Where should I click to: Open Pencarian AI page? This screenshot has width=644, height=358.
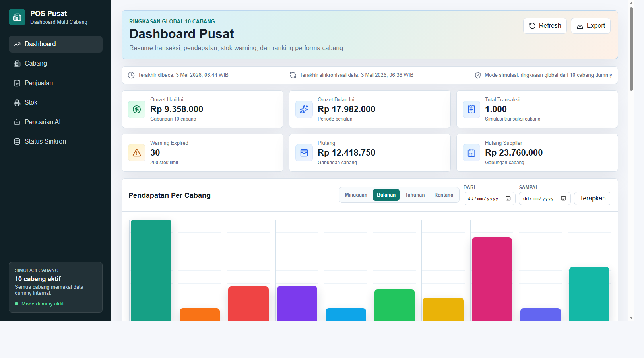[x=56, y=122]
